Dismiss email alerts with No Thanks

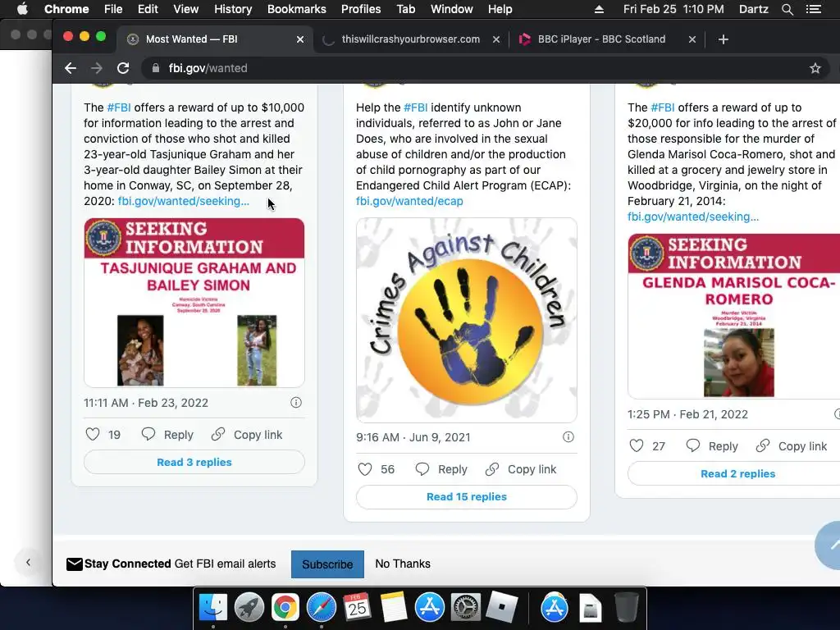(403, 564)
